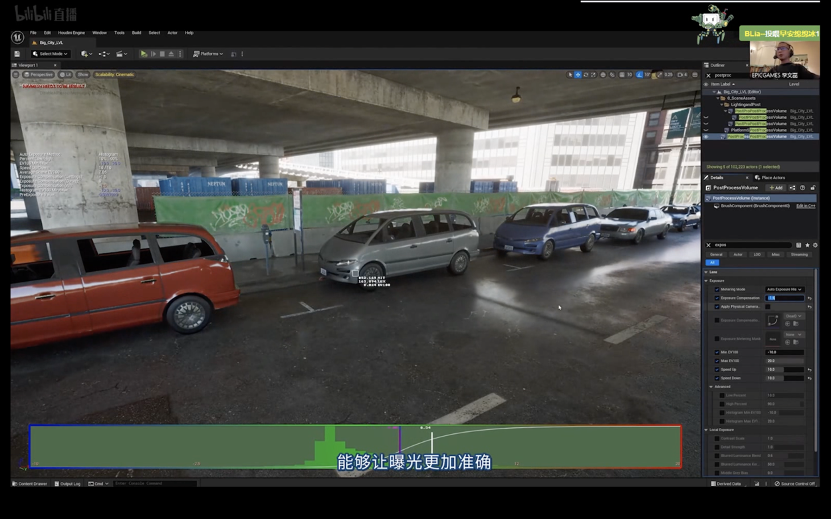Click the Details property matrix grid icon
The width and height of the screenshot is (832, 520).
point(799,245)
